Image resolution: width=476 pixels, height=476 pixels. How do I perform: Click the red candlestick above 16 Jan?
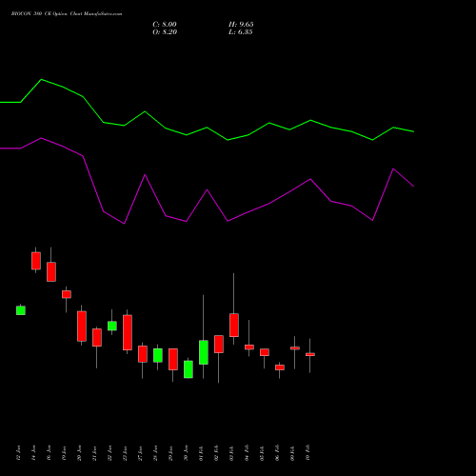[51, 271]
